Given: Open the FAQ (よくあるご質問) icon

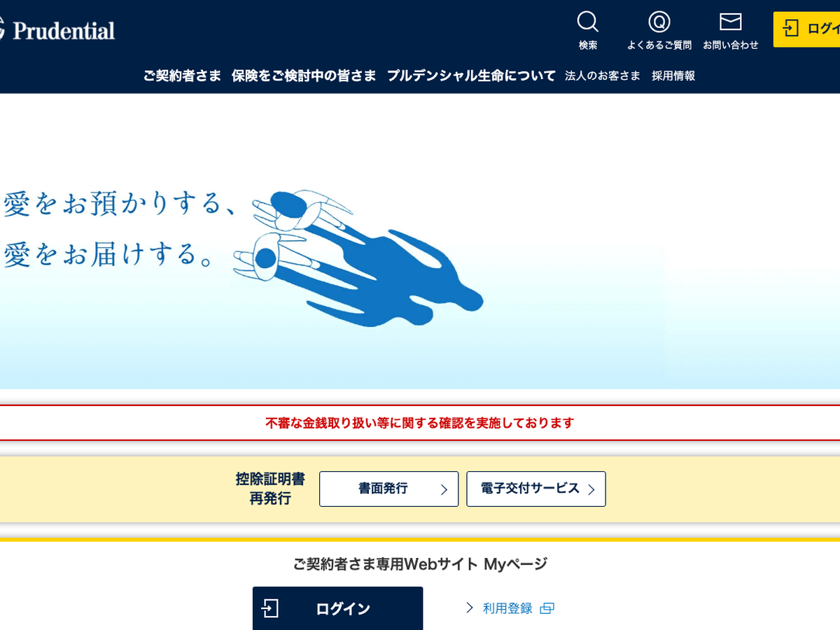Looking at the screenshot, I should (x=659, y=22).
